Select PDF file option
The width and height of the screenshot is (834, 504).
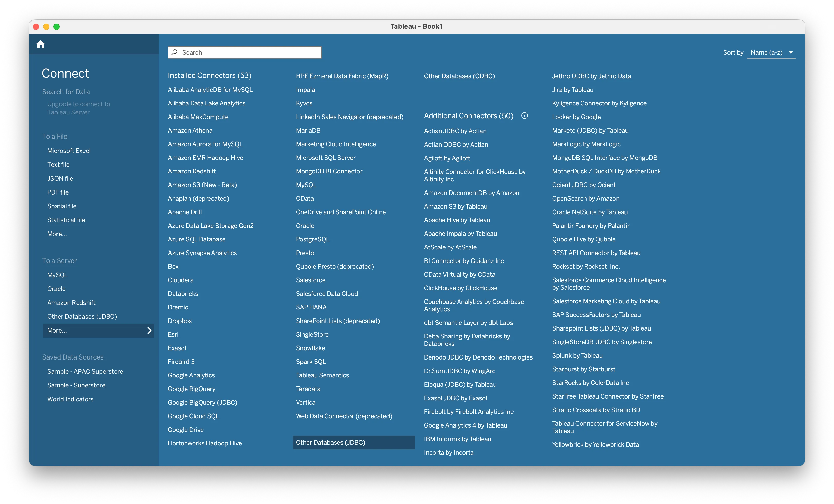click(58, 192)
